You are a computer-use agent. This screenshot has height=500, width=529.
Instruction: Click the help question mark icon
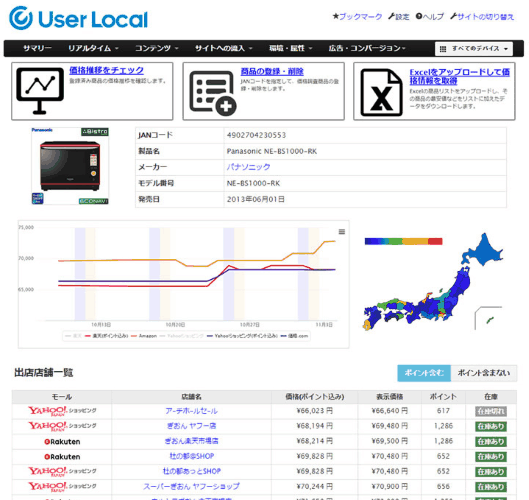tap(419, 16)
